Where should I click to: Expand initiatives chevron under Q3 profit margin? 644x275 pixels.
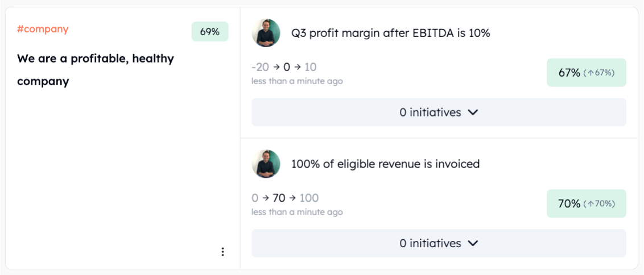pyautogui.click(x=472, y=113)
